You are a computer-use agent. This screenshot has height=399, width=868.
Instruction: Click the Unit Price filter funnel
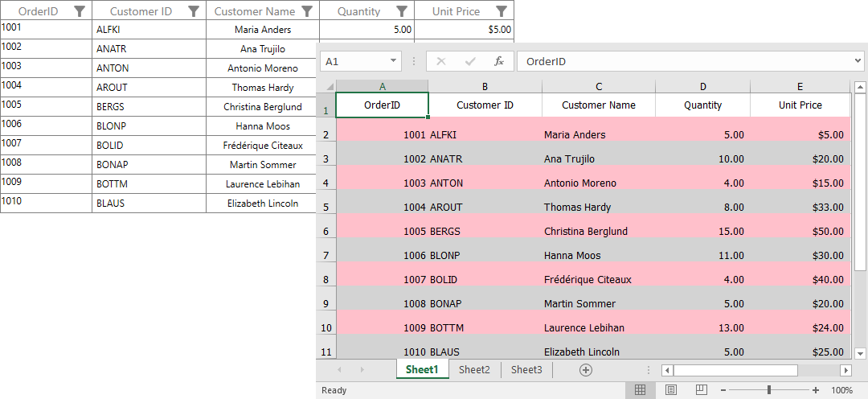(501, 11)
